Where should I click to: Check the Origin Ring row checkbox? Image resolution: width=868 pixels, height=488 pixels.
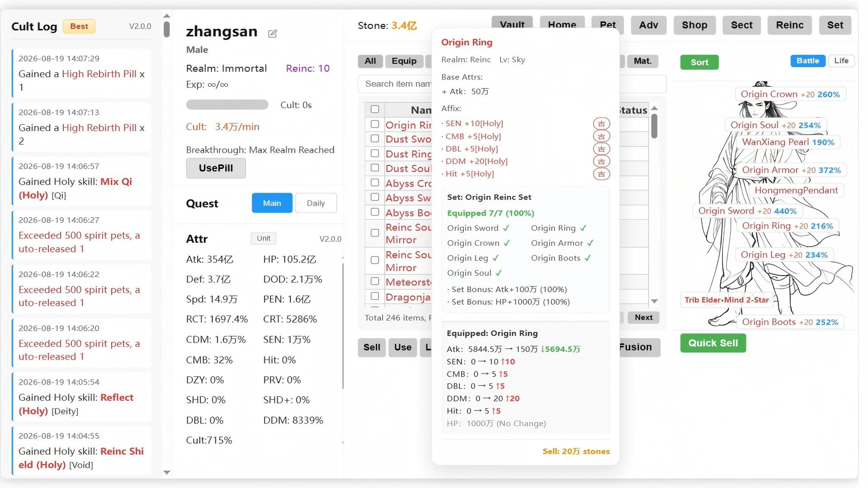pos(375,124)
